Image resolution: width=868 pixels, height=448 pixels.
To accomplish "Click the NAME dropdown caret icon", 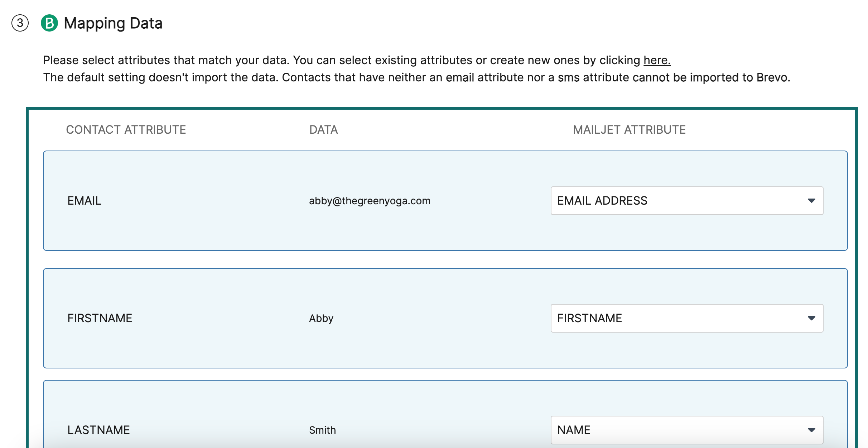I will pos(811,430).
